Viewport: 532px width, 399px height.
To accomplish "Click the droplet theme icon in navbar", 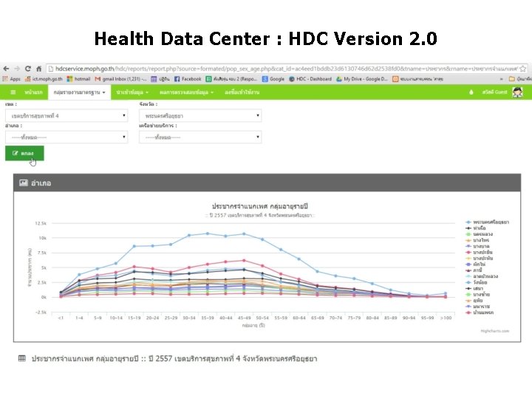I will (471, 92).
